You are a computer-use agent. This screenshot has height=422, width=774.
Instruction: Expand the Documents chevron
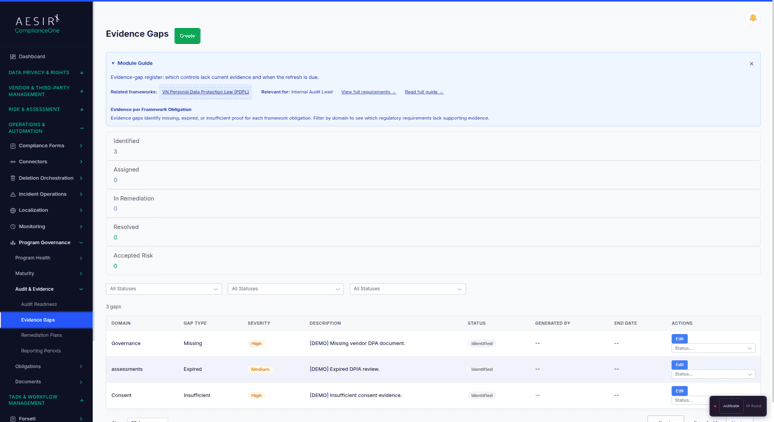(x=81, y=382)
